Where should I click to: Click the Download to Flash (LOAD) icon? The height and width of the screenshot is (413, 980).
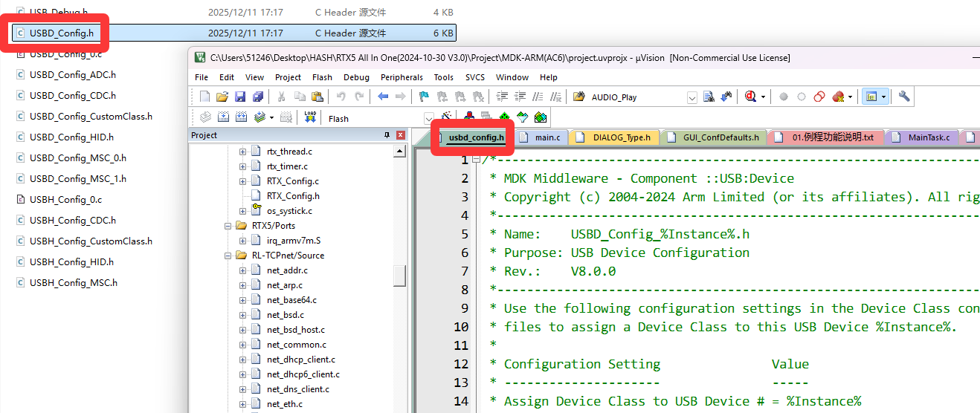point(310,117)
